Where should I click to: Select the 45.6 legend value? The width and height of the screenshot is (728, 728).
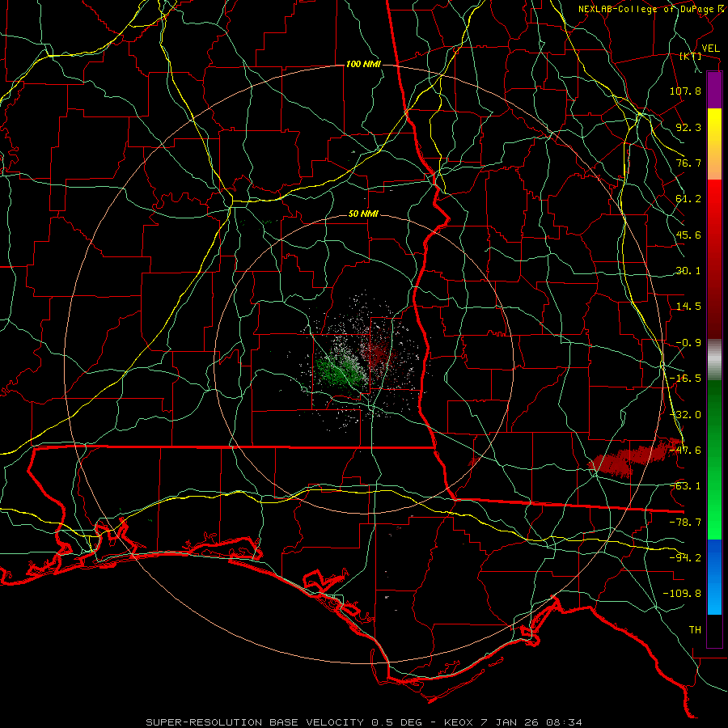[688, 235]
